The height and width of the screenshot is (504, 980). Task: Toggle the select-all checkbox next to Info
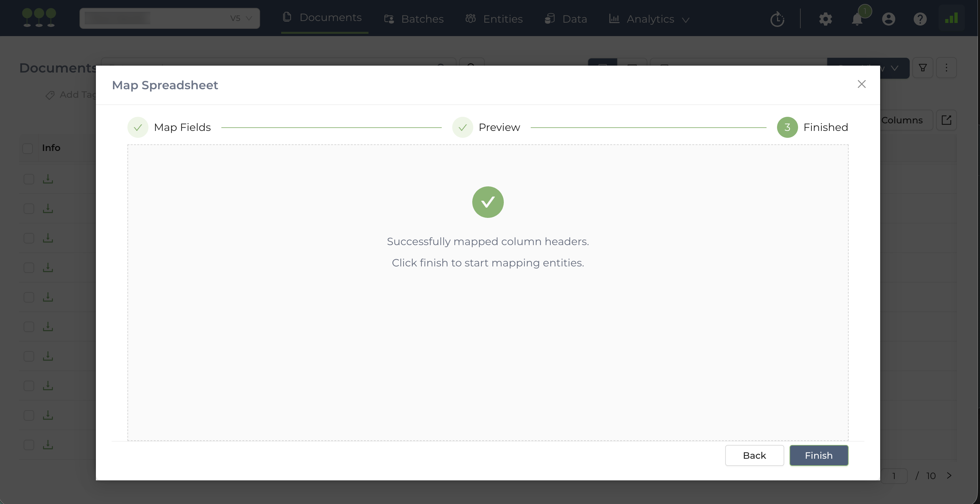click(x=28, y=148)
